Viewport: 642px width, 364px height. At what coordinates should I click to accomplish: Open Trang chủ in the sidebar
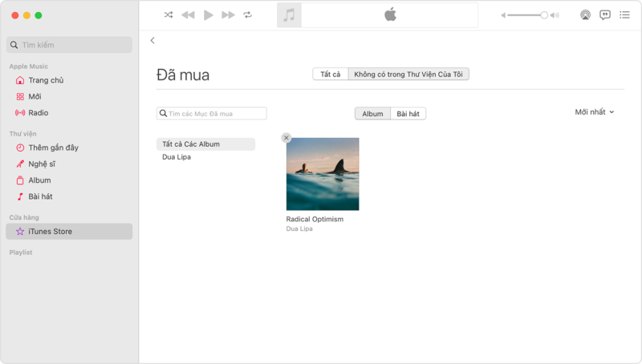pyautogui.click(x=46, y=80)
